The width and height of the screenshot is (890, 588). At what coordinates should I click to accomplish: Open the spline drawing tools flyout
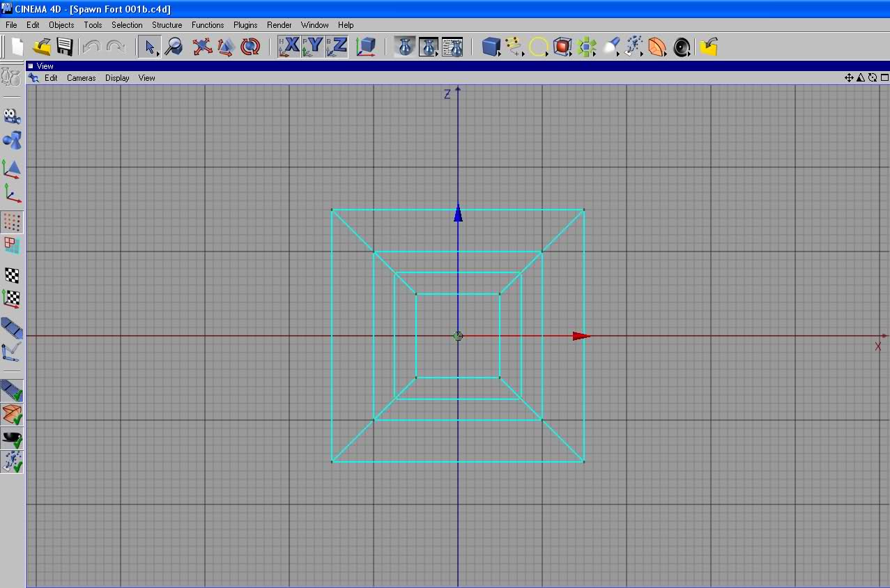tap(514, 47)
